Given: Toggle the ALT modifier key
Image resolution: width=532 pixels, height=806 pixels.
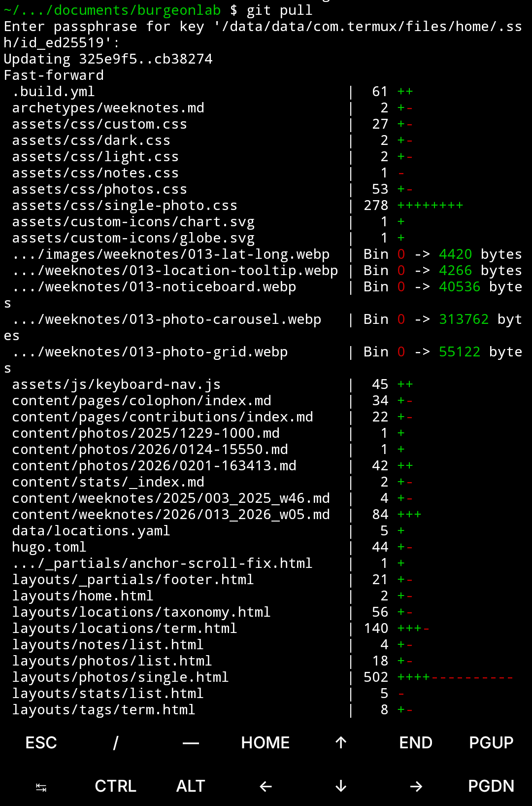Looking at the screenshot, I should tap(191, 786).
